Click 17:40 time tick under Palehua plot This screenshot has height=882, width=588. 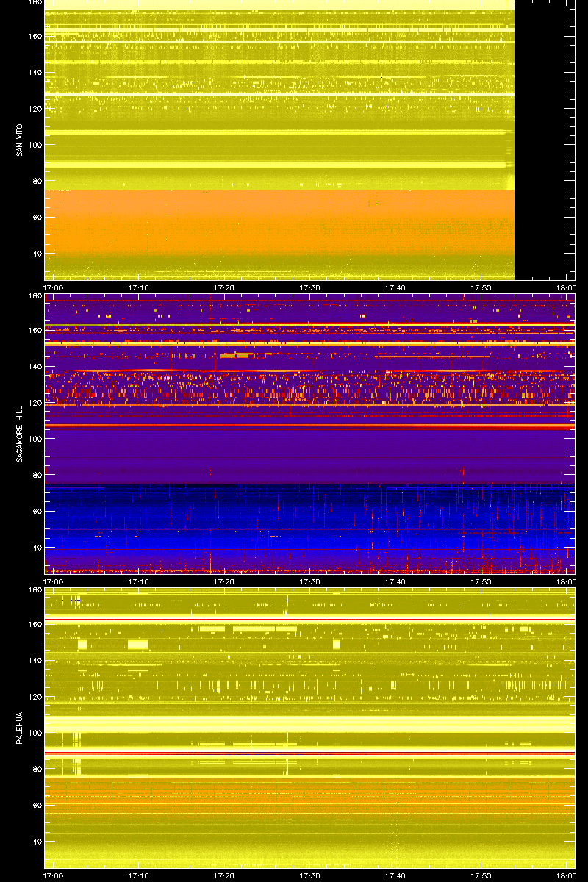395,875
